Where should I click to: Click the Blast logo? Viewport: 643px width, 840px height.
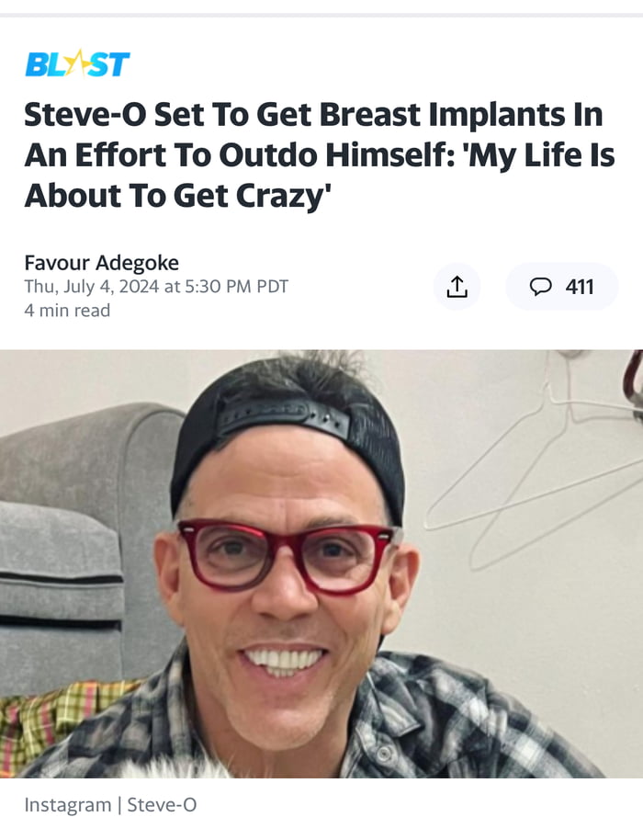coord(78,64)
